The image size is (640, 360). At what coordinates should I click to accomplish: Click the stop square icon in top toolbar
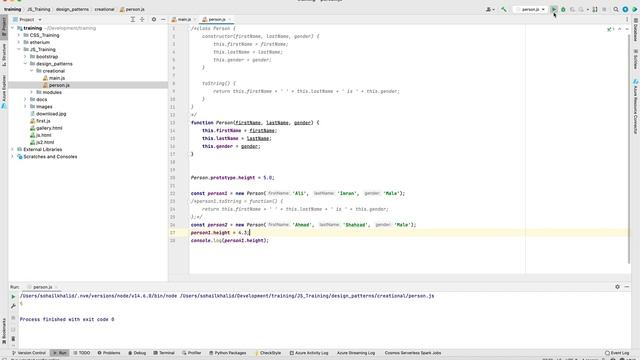pos(604,9)
